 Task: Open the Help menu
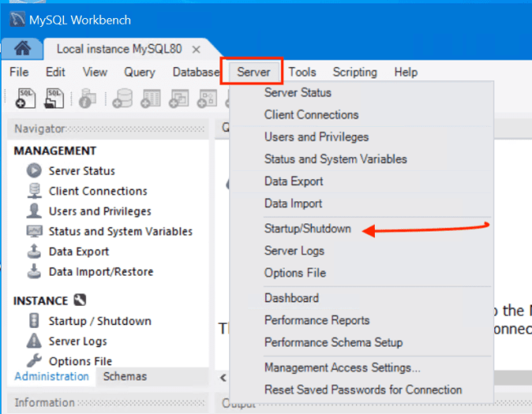[x=406, y=72]
